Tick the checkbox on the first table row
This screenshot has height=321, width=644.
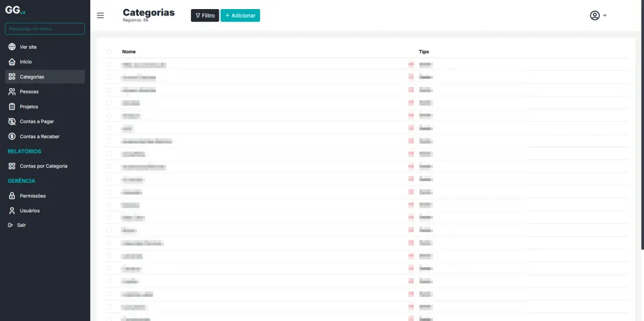pos(109,65)
